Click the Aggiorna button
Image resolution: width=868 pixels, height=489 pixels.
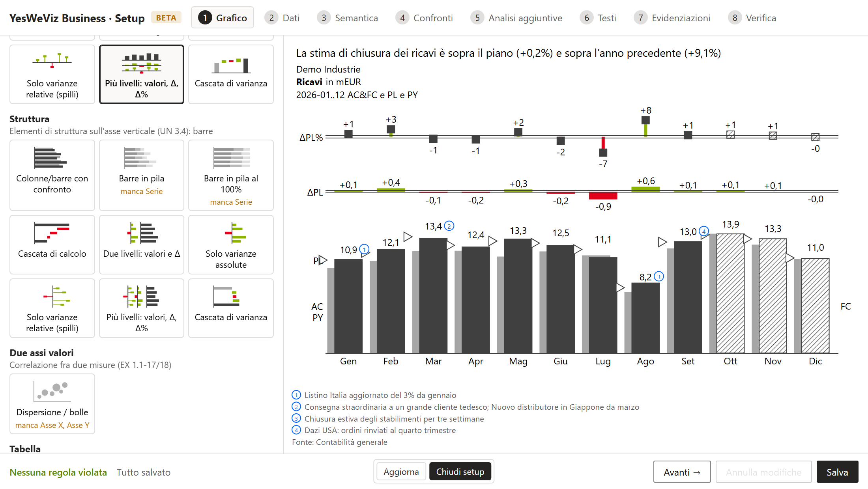click(401, 472)
